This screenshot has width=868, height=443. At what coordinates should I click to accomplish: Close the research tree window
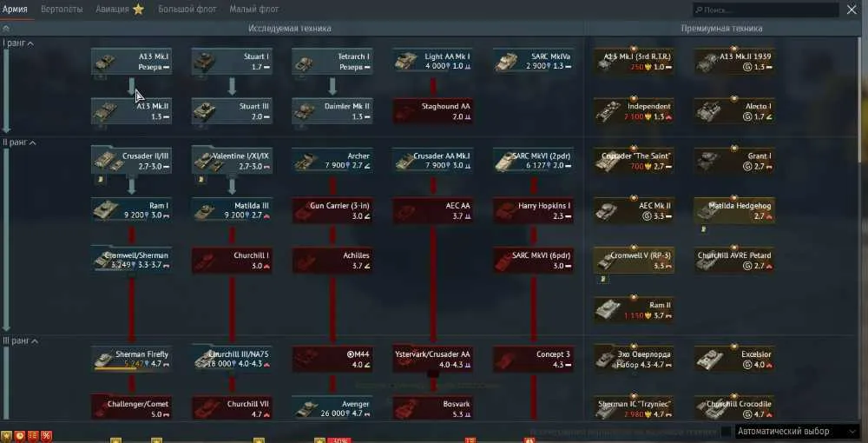852,10
